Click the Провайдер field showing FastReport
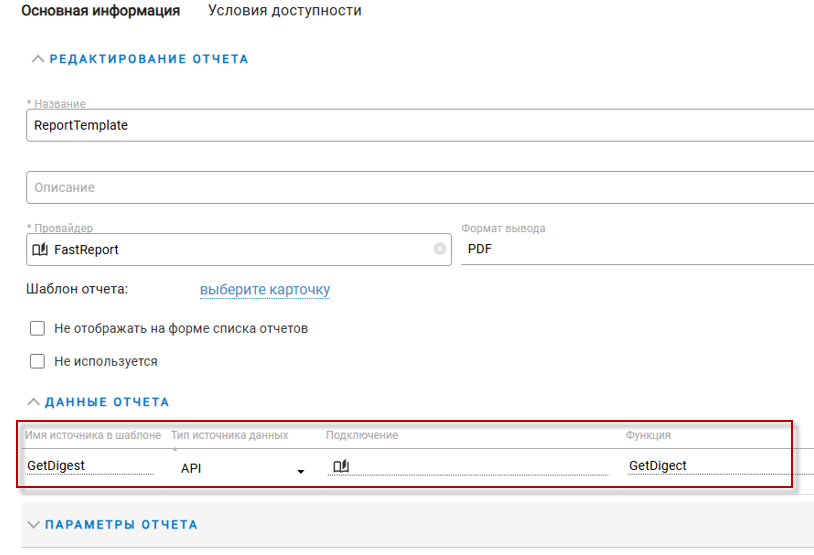This screenshot has width=814, height=555. (x=239, y=250)
